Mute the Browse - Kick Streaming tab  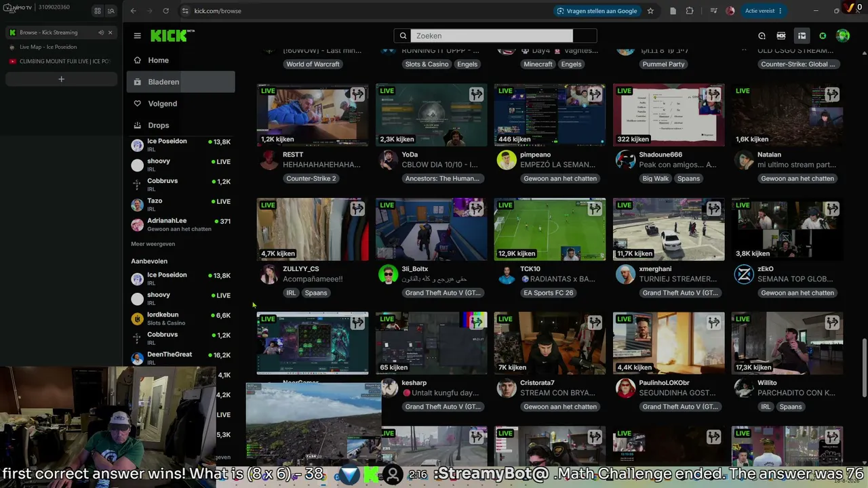point(101,33)
